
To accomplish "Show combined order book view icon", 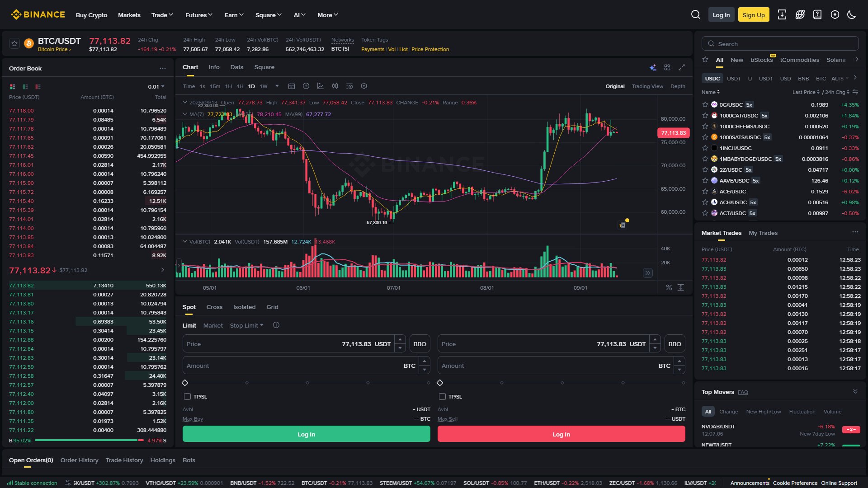I will click(13, 87).
